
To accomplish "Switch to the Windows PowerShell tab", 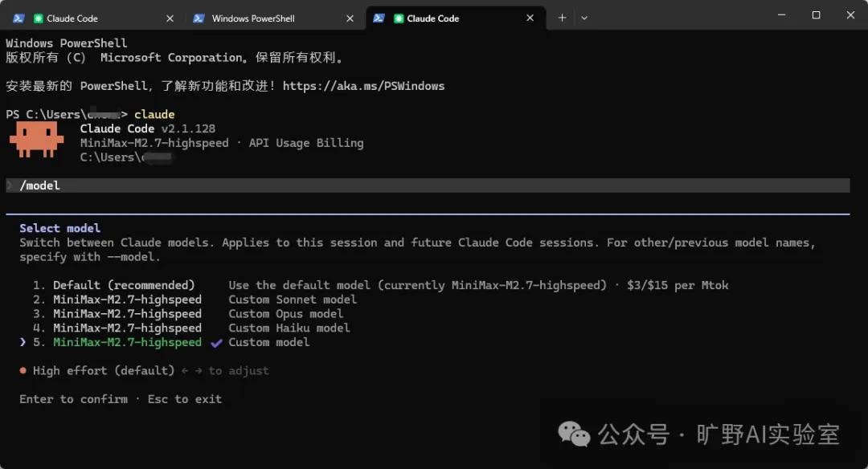I will coord(274,18).
